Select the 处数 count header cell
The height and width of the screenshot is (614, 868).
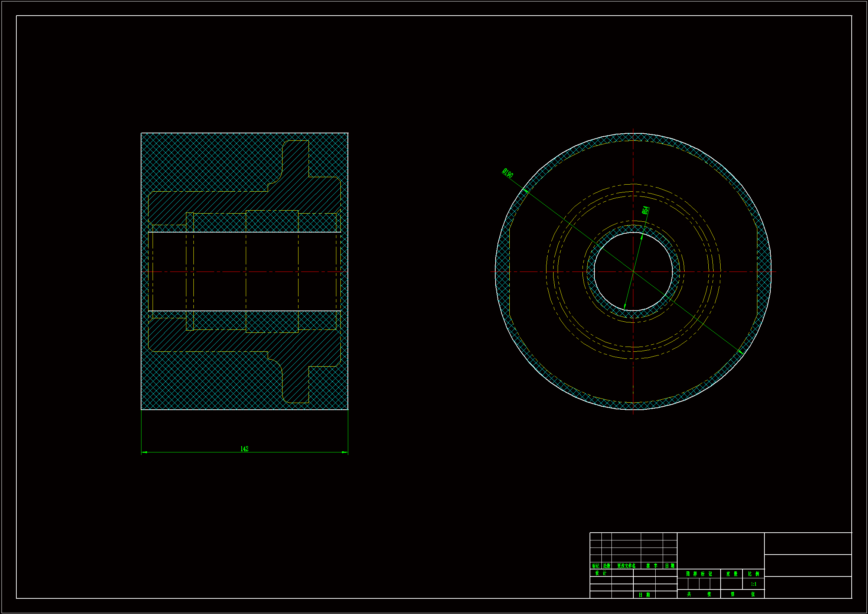point(606,566)
